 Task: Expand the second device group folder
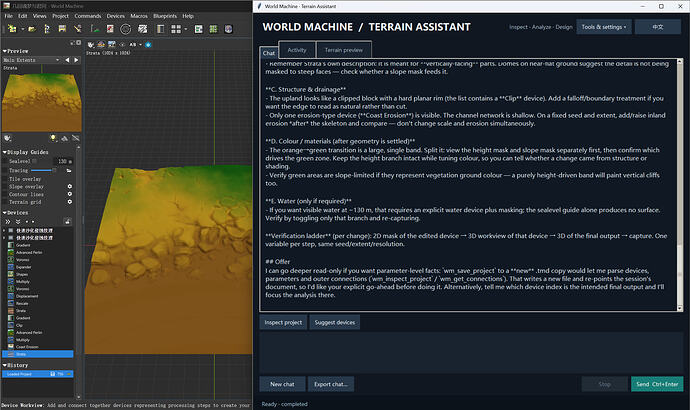[x=4, y=238]
